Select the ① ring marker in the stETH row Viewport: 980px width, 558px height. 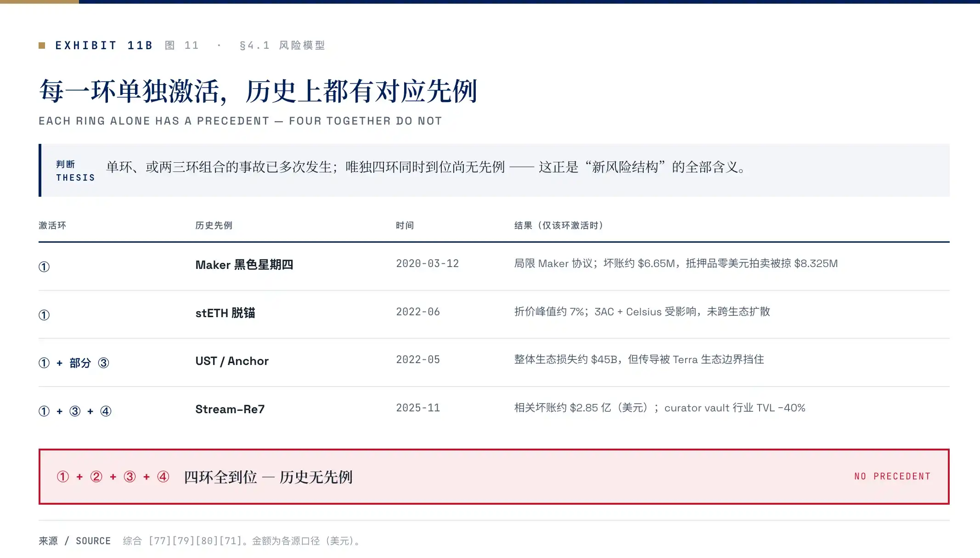pos(44,315)
